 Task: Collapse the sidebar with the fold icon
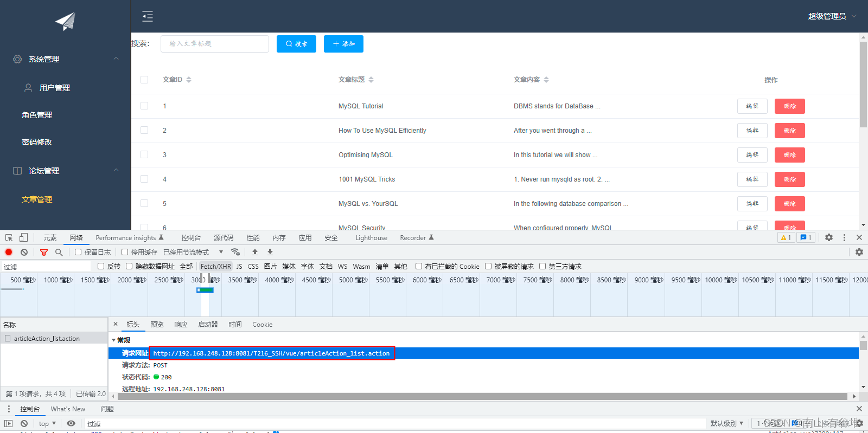pyautogui.click(x=148, y=16)
